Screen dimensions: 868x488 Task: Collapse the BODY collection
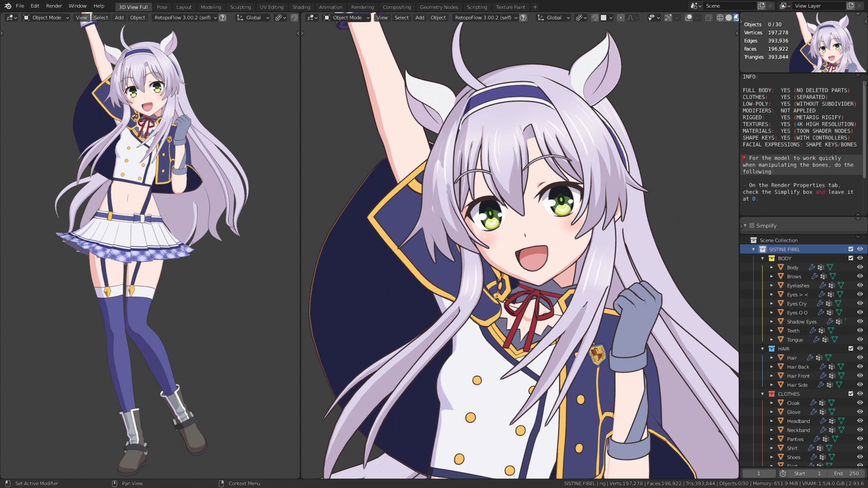[x=762, y=258]
